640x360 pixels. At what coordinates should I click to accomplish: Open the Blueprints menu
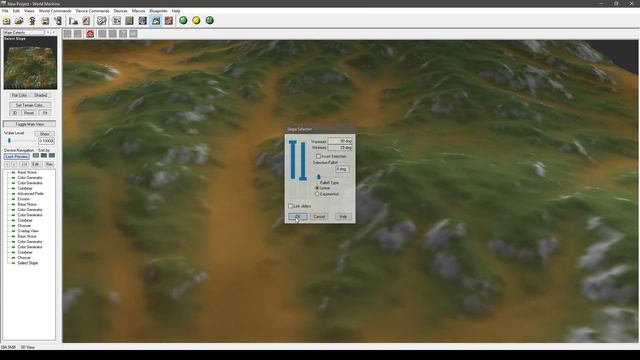pyautogui.click(x=158, y=11)
